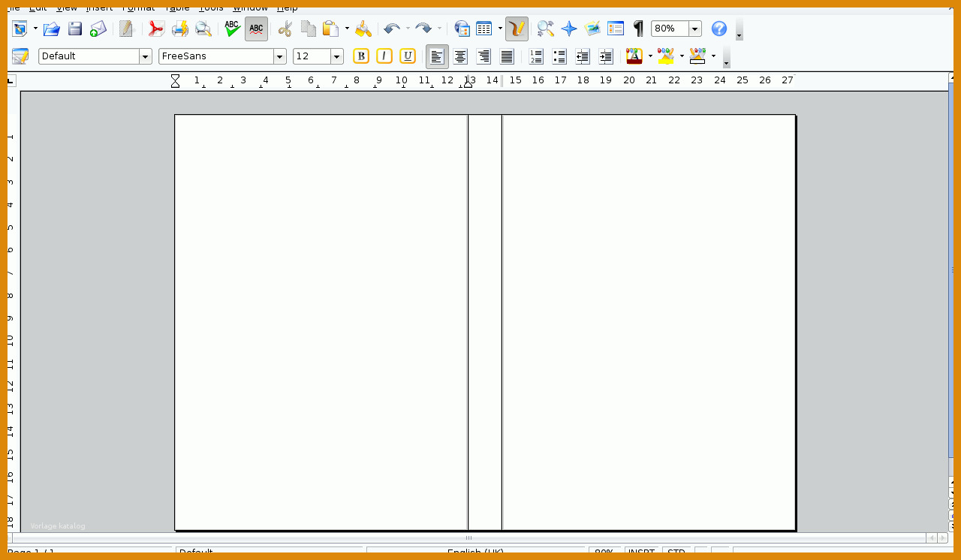Redo the last undone action
Viewport: 961px width, 560px height.
[423, 29]
